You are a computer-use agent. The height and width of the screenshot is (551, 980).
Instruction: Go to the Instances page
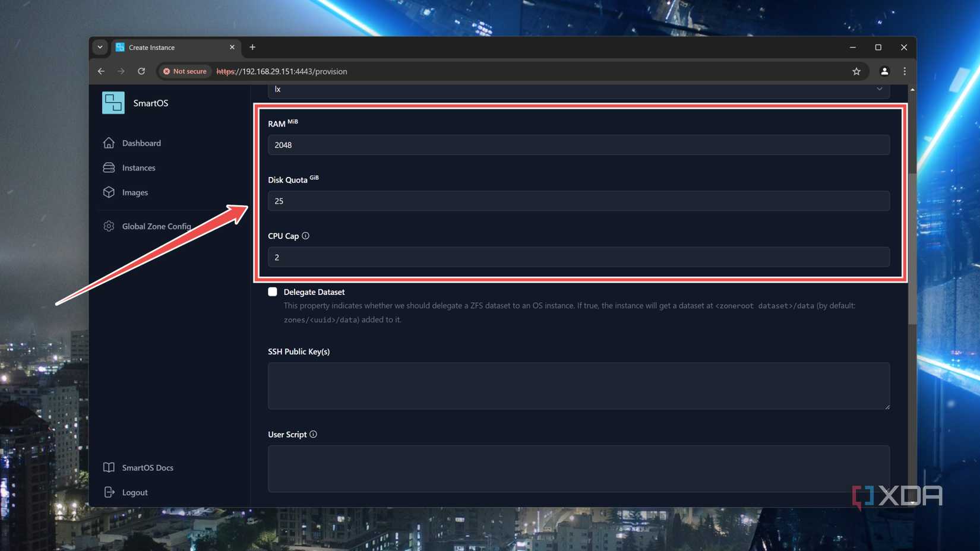139,168
